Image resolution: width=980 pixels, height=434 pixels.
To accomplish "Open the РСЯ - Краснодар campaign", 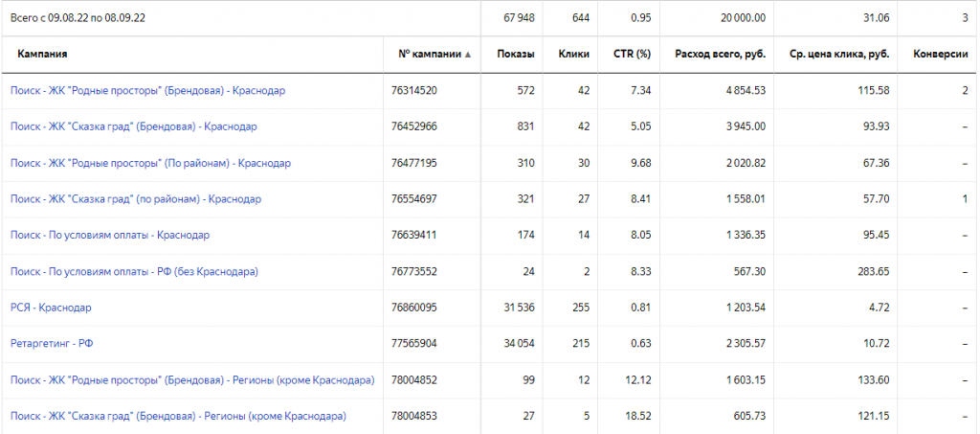I will [x=52, y=308].
